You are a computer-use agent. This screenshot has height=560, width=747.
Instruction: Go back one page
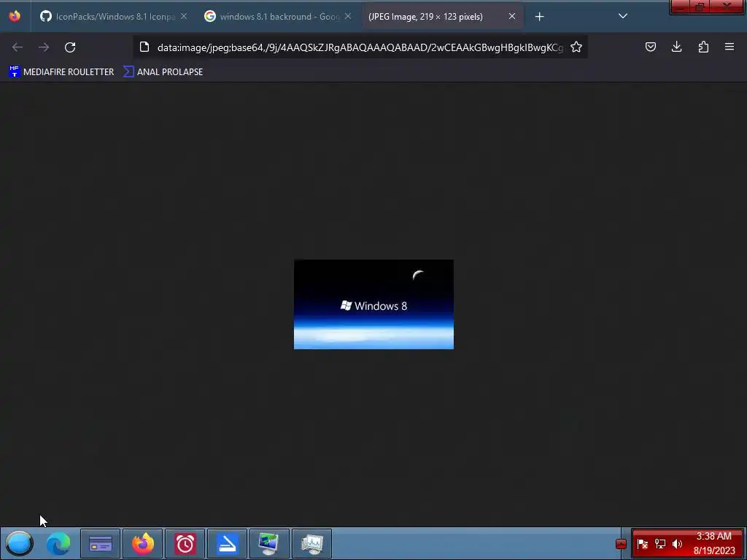[18, 47]
